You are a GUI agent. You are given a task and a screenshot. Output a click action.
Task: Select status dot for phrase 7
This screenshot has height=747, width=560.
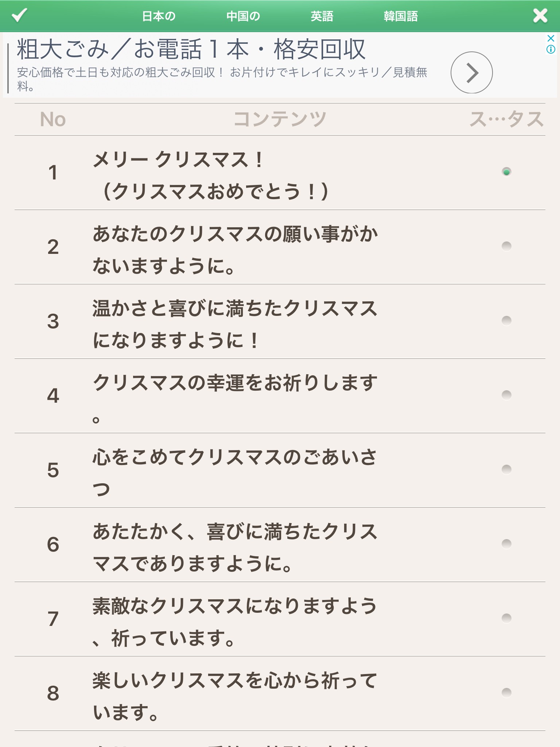(x=506, y=618)
